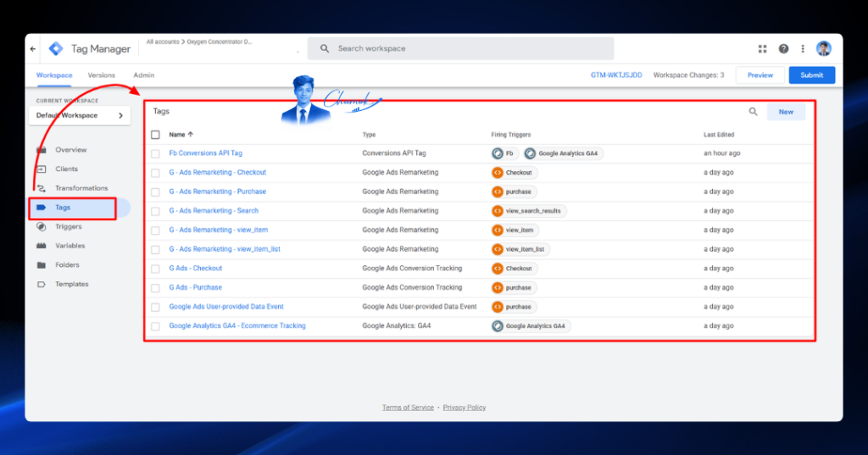Image resolution: width=868 pixels, height=455 pixels.
Task: Click the Preview button
Action: coord(760,75)
